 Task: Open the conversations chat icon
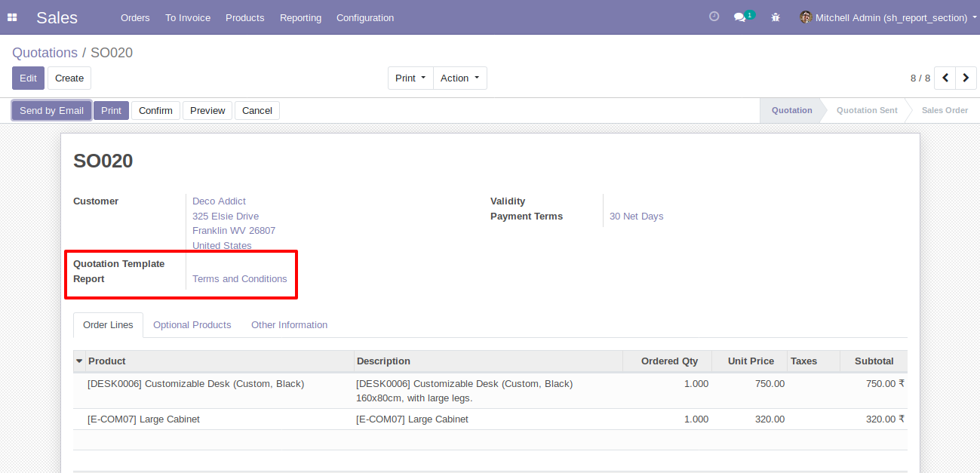pyautogui.click(x=740, y=17)
